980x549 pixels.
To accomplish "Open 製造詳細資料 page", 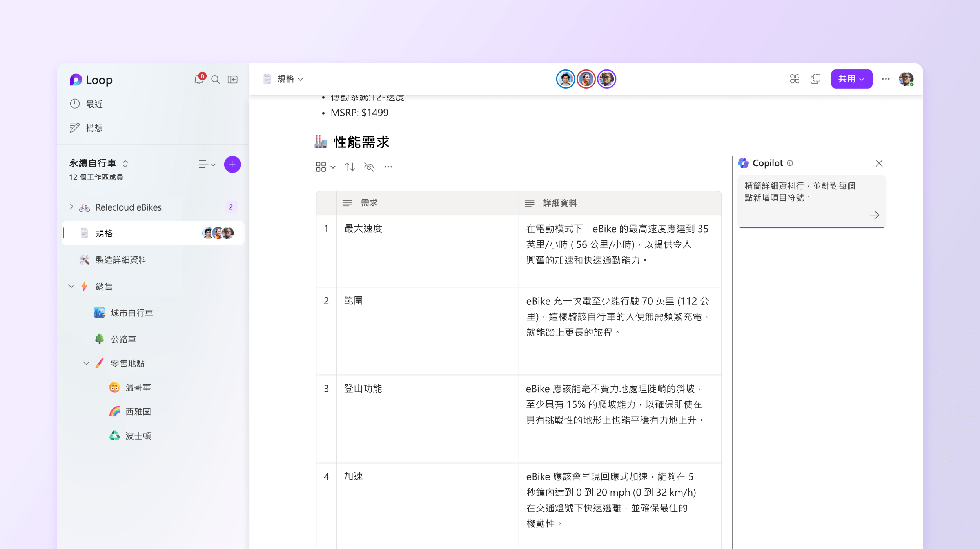I will coord(121,260).
